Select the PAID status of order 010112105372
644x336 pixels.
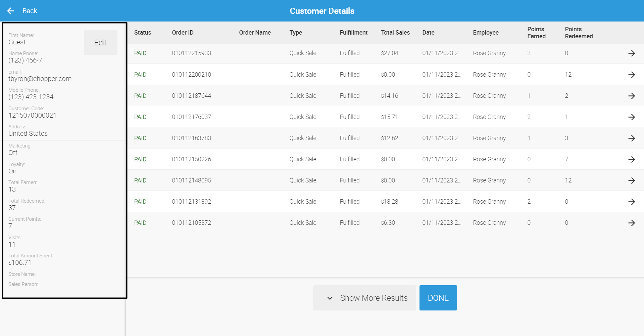pos(140,223)
